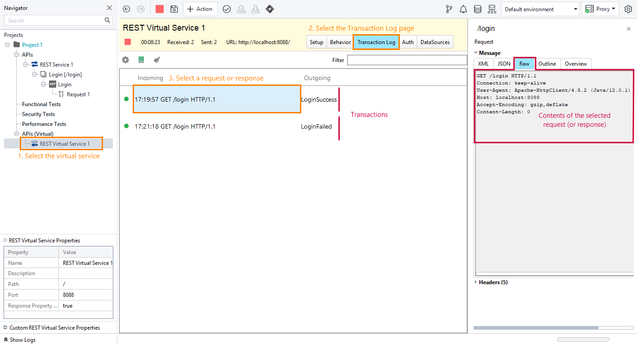644x344 pixels.
Task: Click the Filter input field
Action: tap(407, 60)
